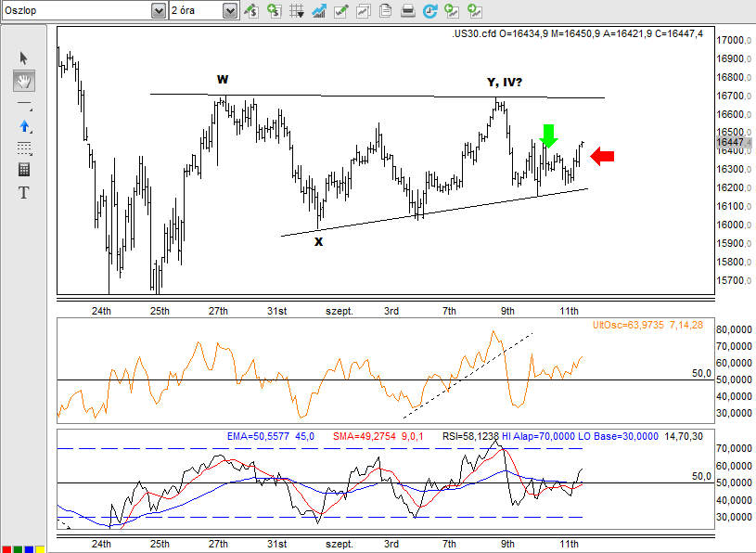
Task: Click 24th on the upper time axis
Action: [x=101, y=312]
